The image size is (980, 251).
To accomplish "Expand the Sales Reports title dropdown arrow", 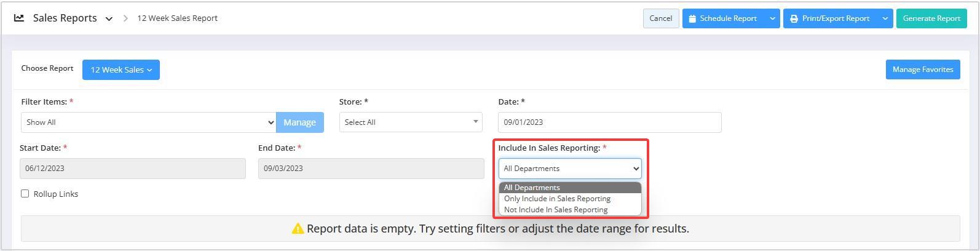I will point(109,19).
